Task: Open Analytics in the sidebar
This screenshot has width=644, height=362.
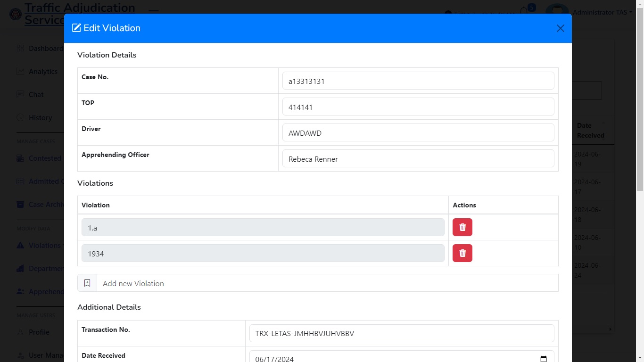Action: tap(42, 72)
